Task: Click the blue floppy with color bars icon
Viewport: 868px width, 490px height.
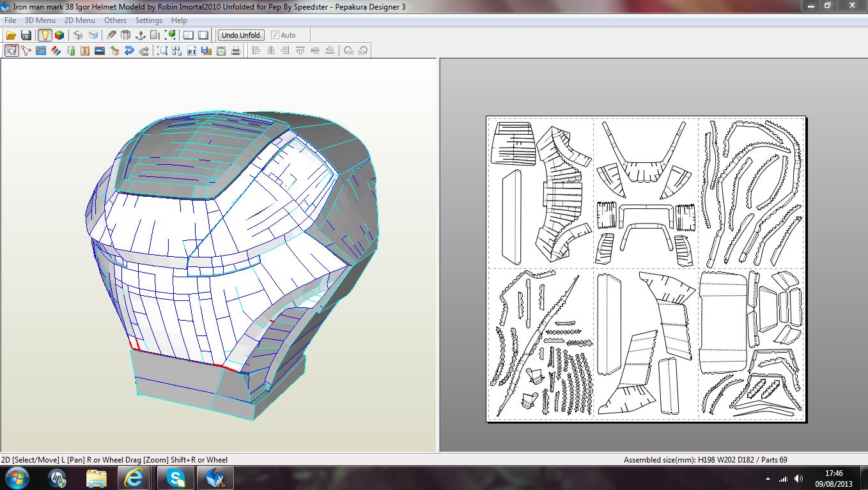Action: click(206, 50)
